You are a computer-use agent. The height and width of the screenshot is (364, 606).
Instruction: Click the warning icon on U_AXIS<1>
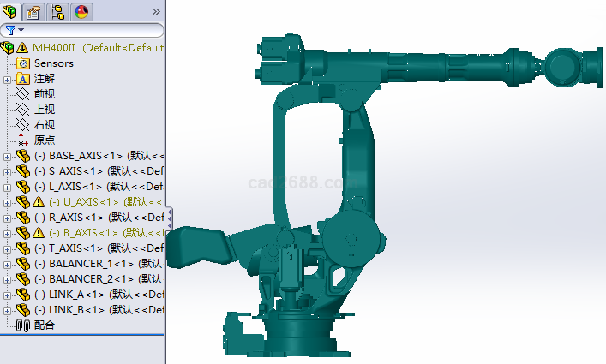(x=39, y=202)
